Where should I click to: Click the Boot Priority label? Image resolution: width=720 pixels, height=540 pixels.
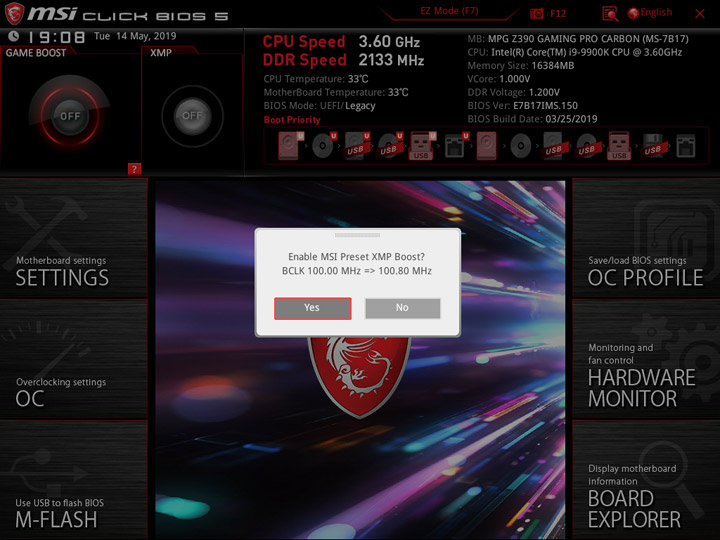coord(292,120)
